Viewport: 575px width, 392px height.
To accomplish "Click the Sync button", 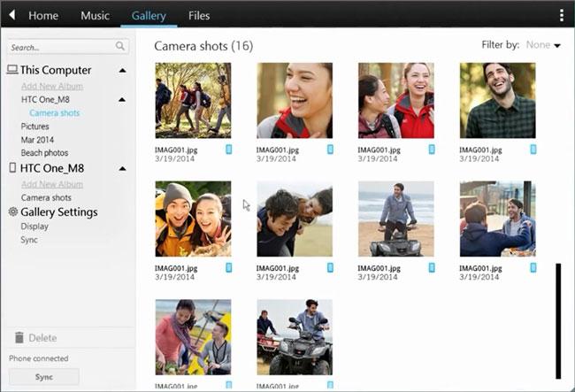I will coord(44,377).
